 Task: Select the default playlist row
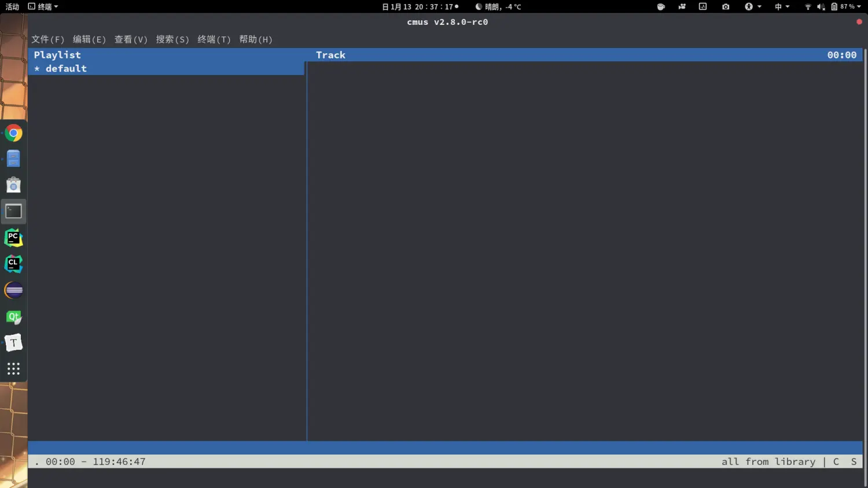[x=167, y=68]
